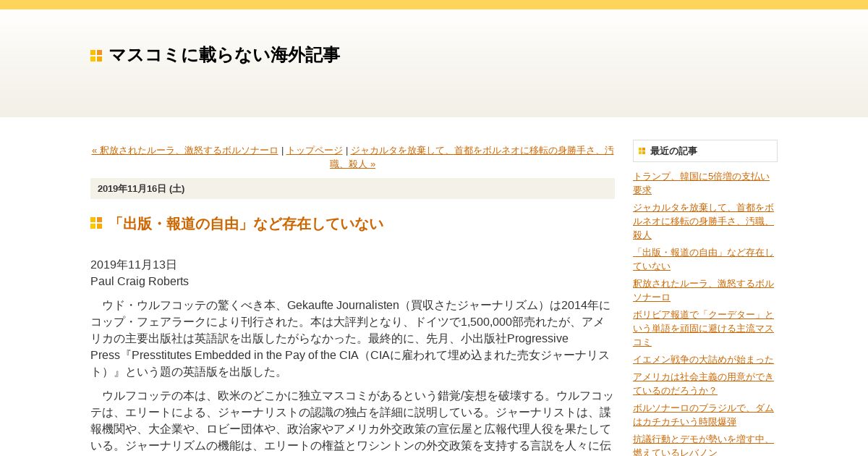Open sidebar link トランプ、韓国に5倍増の支払い要求
868x456 pixels.
(701, 183)
